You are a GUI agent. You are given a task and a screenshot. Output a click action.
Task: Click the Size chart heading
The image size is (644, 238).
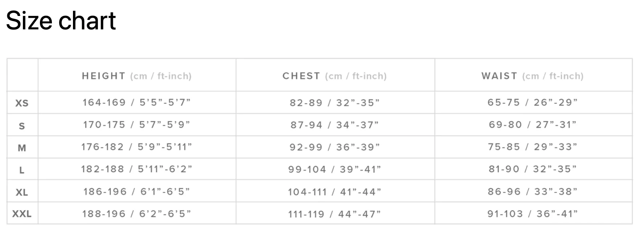point(61,21)
